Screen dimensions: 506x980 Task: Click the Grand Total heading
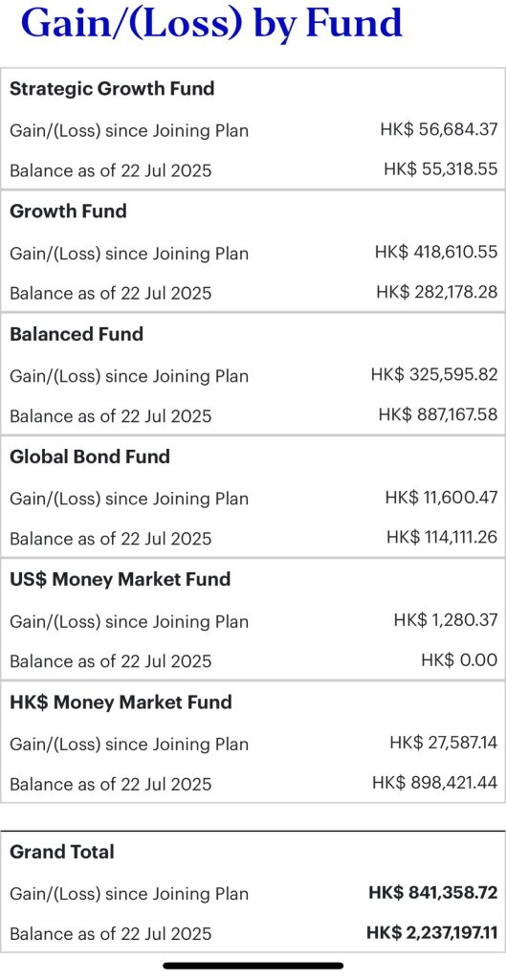[62, 852]
